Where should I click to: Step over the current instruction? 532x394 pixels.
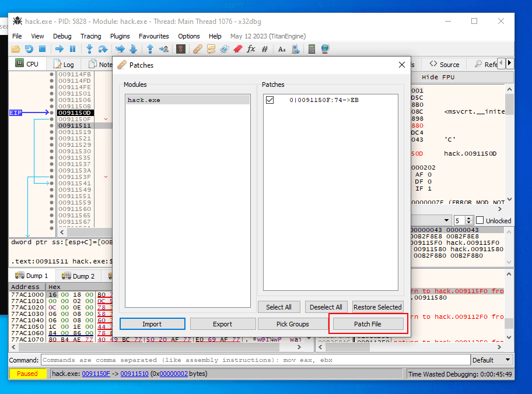[101, 49]
